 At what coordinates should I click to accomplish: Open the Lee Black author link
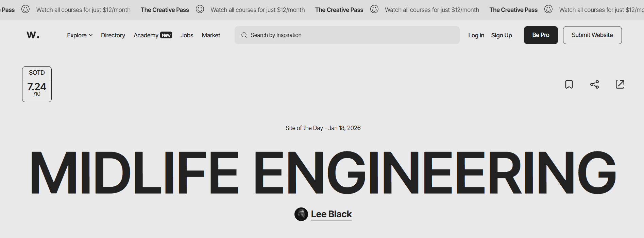coord(331,214)
